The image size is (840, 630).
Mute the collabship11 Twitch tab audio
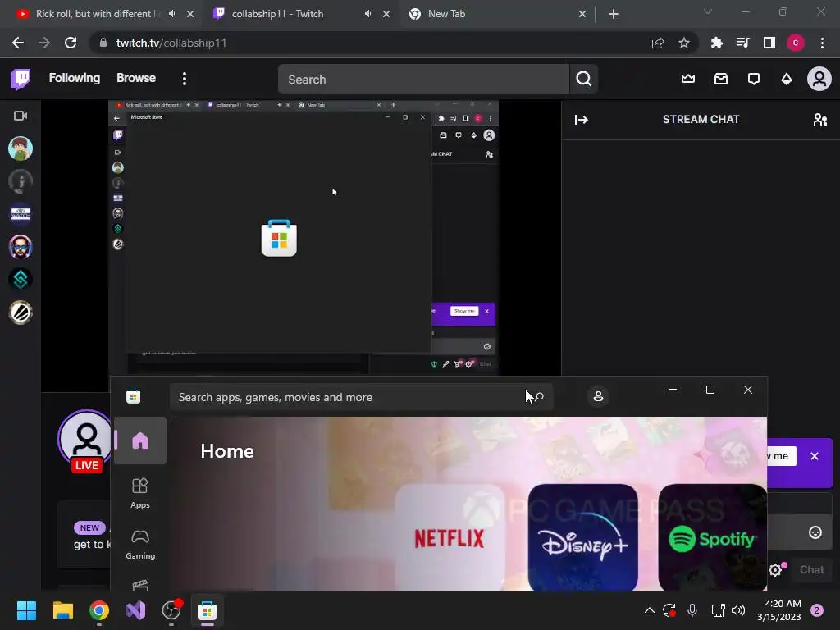(368, 14)
